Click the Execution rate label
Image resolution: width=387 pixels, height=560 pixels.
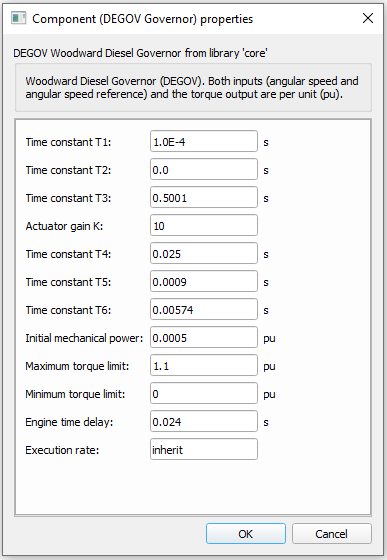click(62, 450)
